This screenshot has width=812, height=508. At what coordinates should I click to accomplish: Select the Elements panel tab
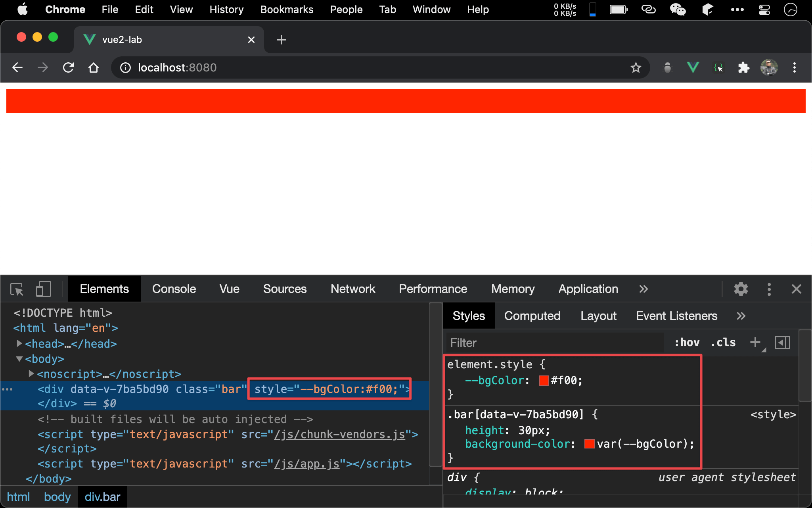[104, 289]
